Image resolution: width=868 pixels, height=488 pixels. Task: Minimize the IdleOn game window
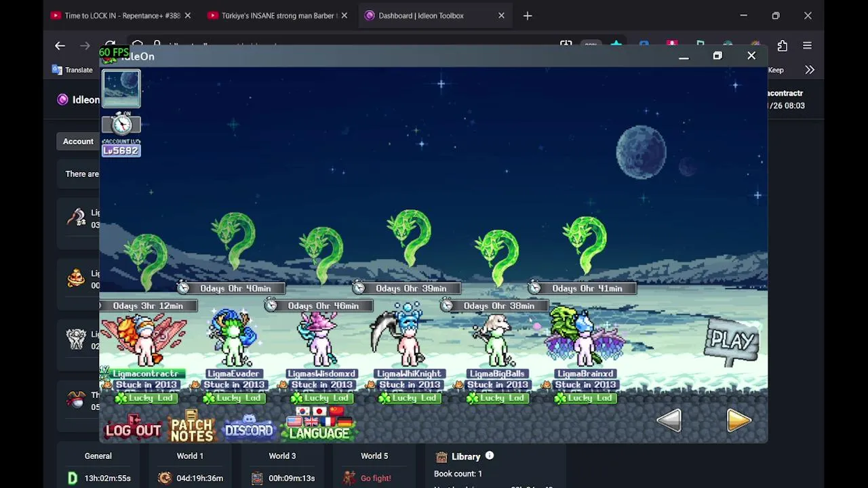684,56
